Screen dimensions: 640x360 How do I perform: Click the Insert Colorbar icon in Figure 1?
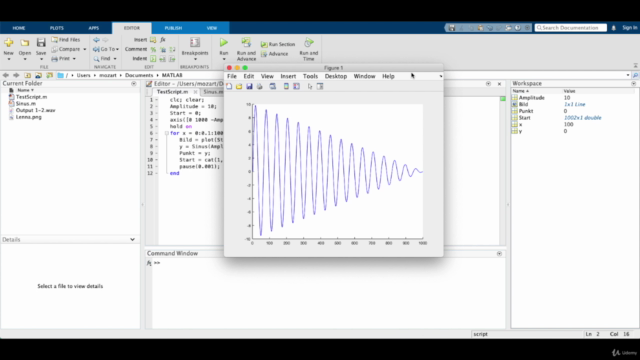tap(286, 87)
